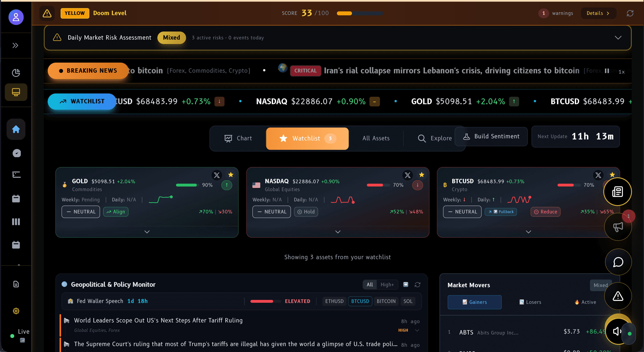Switch to the All Assets tab
The height and width of the screenshot is (352, 644).
click(x=376, y=138)
